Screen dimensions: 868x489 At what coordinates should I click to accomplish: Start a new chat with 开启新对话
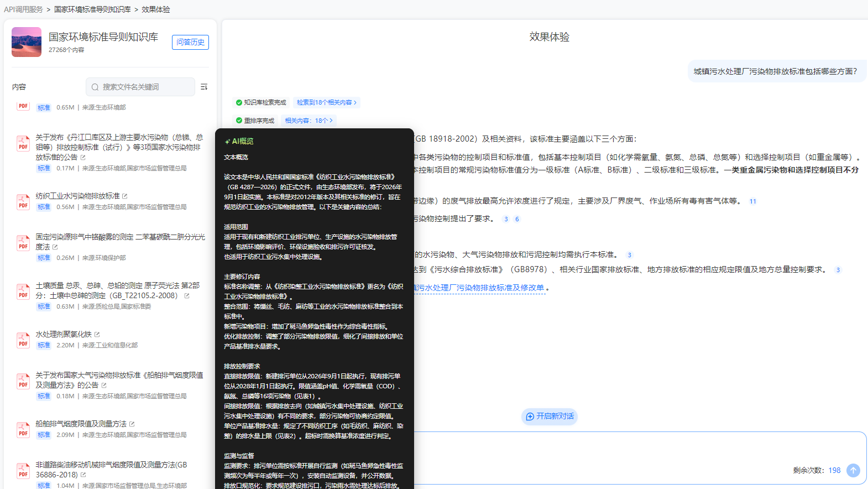click(x=550, y=417)
